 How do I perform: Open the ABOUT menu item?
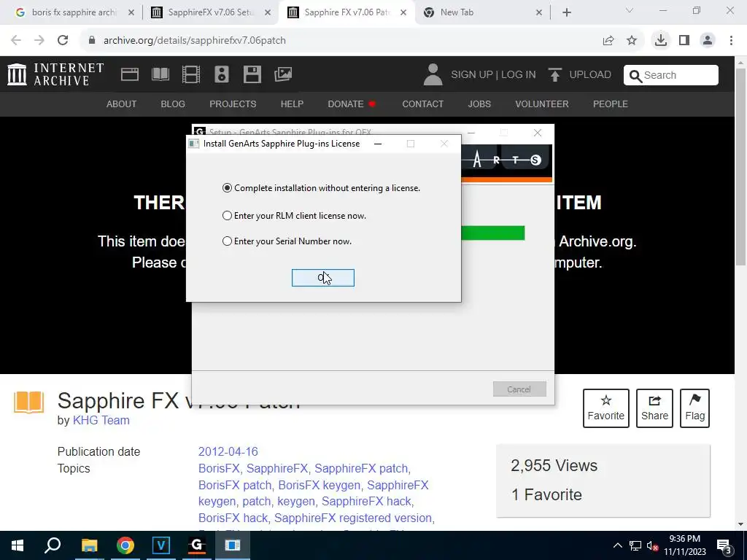122,104
